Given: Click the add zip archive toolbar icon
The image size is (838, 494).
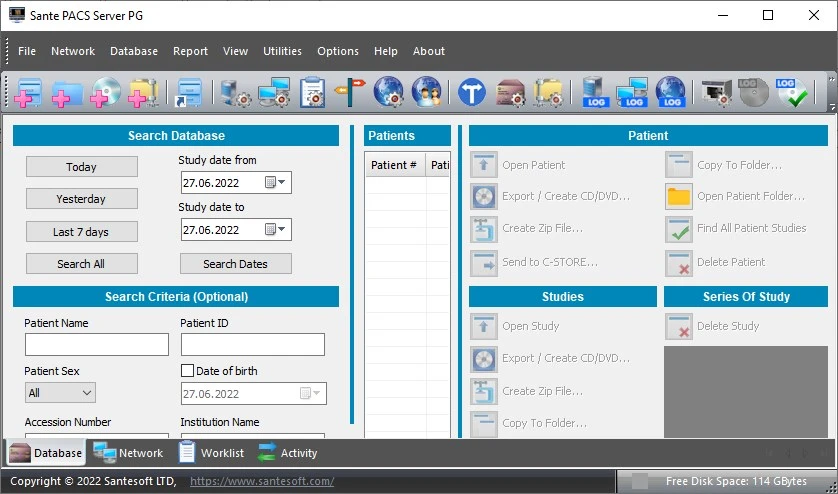Looking at the screenshot, I should [143, 93].
